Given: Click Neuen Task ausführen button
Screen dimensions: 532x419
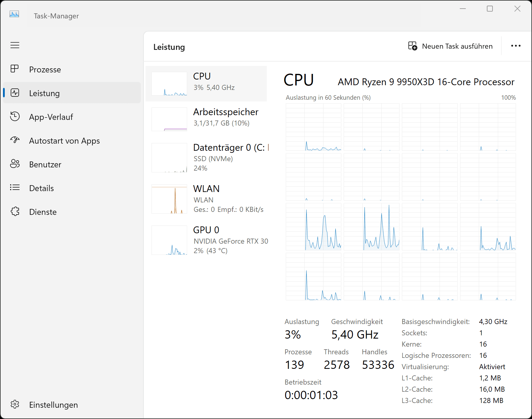Looking at the screenshot, I should (450, 46).
